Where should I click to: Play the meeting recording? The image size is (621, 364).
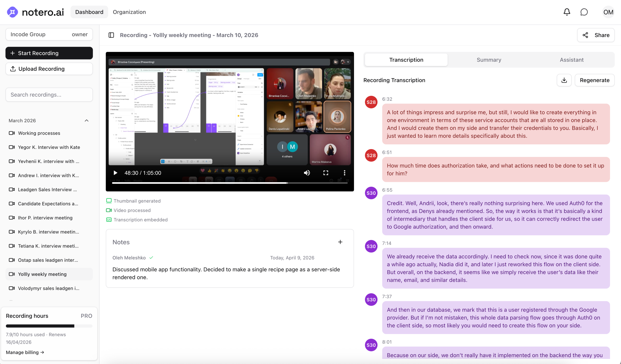115,173
